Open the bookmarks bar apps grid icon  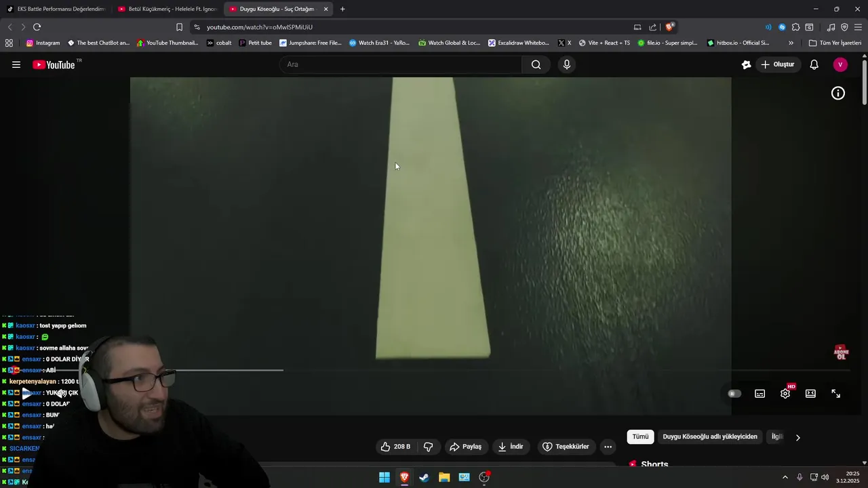tap(9, 43)
